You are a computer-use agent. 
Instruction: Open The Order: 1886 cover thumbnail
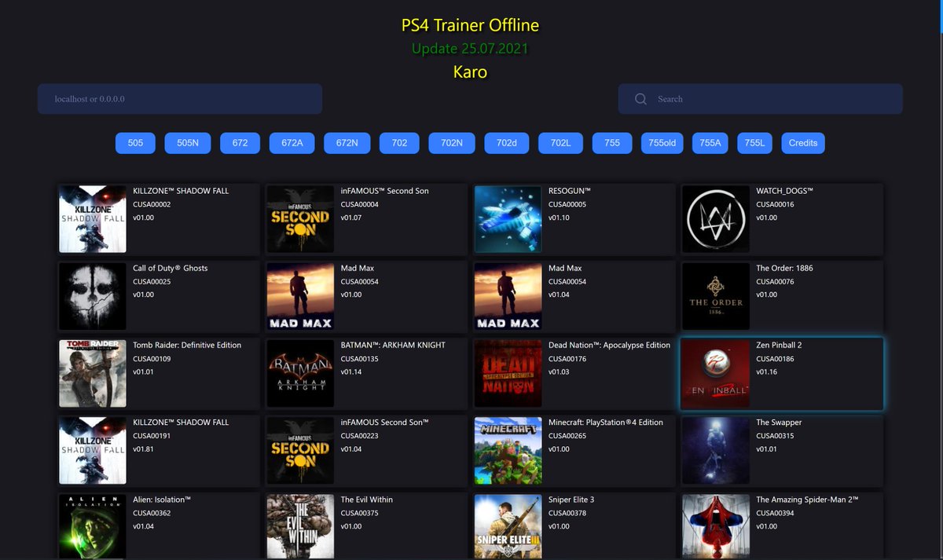coord(716,296)
